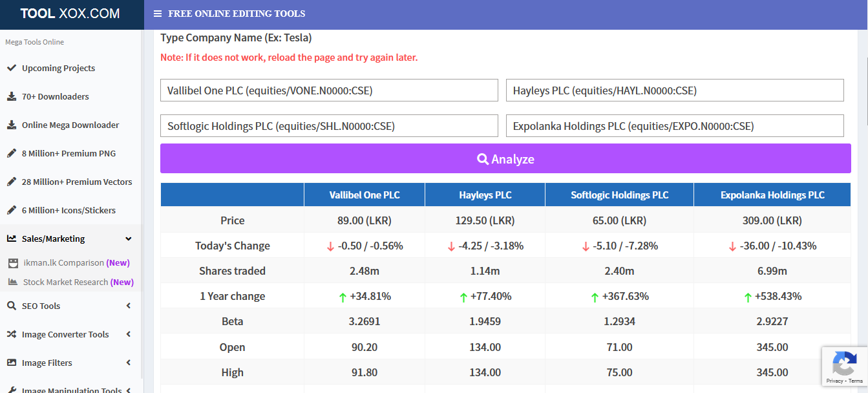The width and height of the screenshot is (868, 393).
Task: Click the 6.99m shares traded cell
Action: [x=772, y=271]
